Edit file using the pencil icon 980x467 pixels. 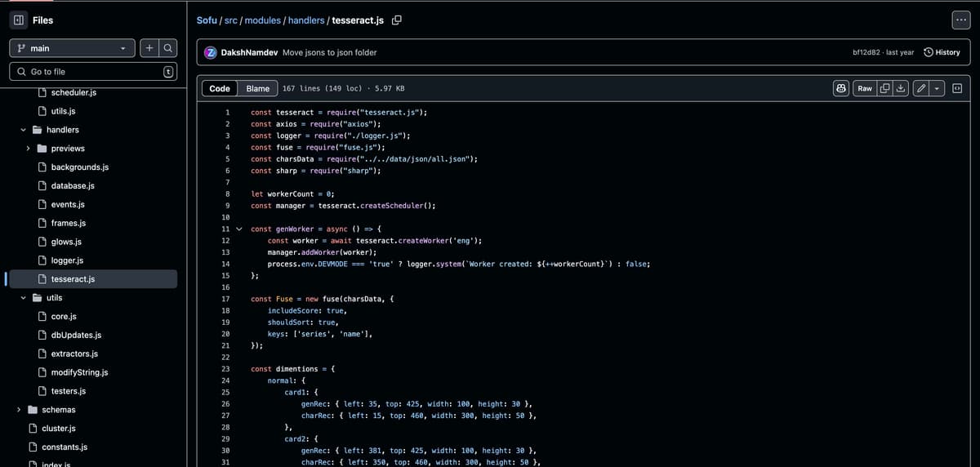pyautogui.click(x=921, y=88)
